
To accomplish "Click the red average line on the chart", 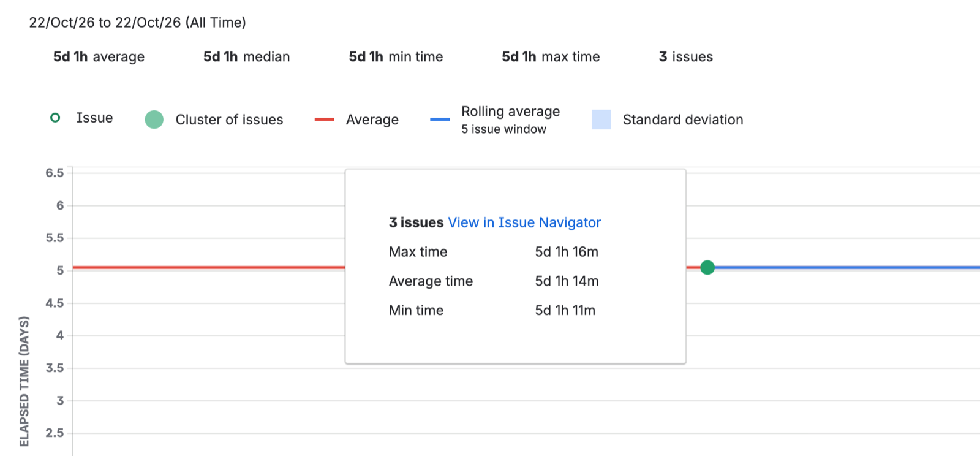I will (209, 267).
